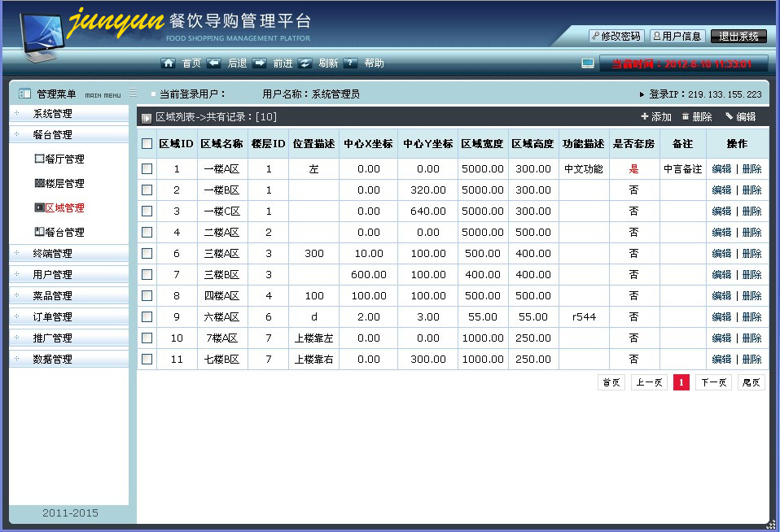Image resolution: width=780 pixels, height=532 pixels.
Task: Click 删除 in the list header
Action: point(697,117)
